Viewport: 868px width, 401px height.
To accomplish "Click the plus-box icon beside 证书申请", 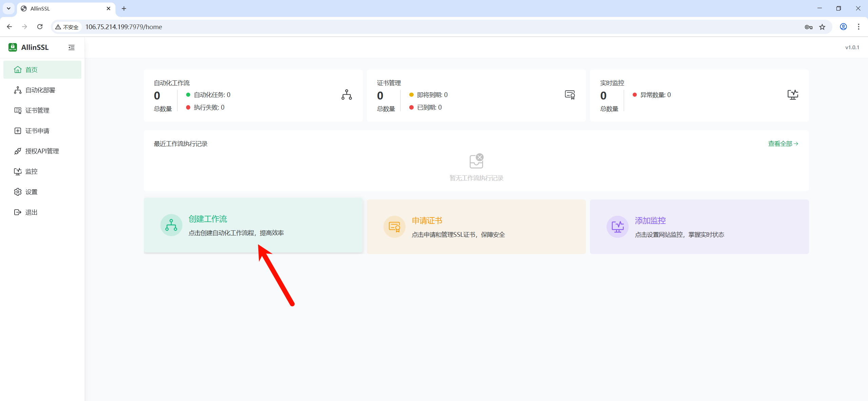I will (18, 131).
